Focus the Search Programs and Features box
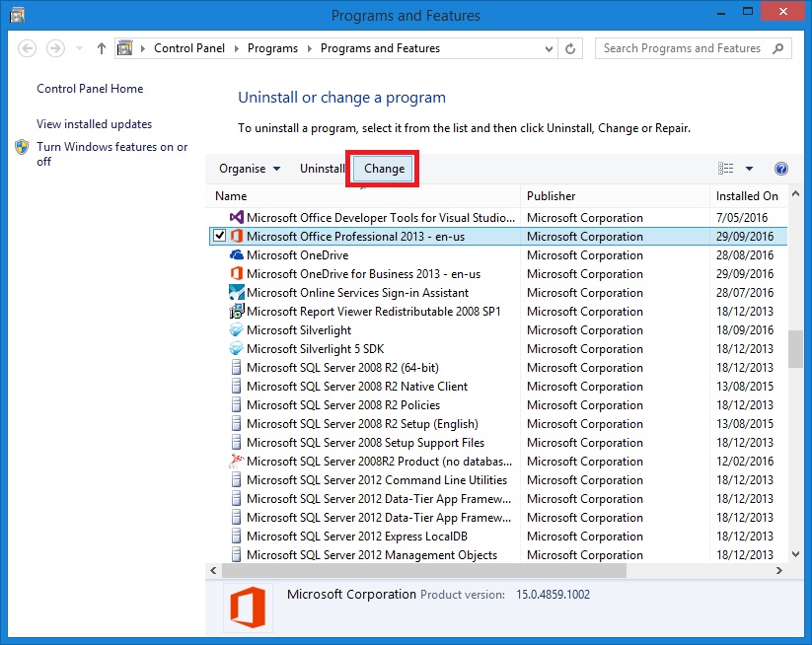 pos(693,48)
